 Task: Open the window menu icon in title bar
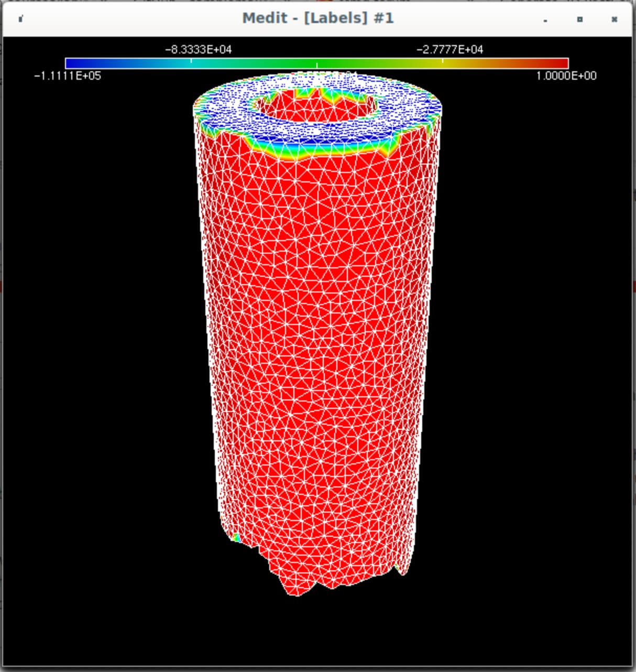coord(20,19)
